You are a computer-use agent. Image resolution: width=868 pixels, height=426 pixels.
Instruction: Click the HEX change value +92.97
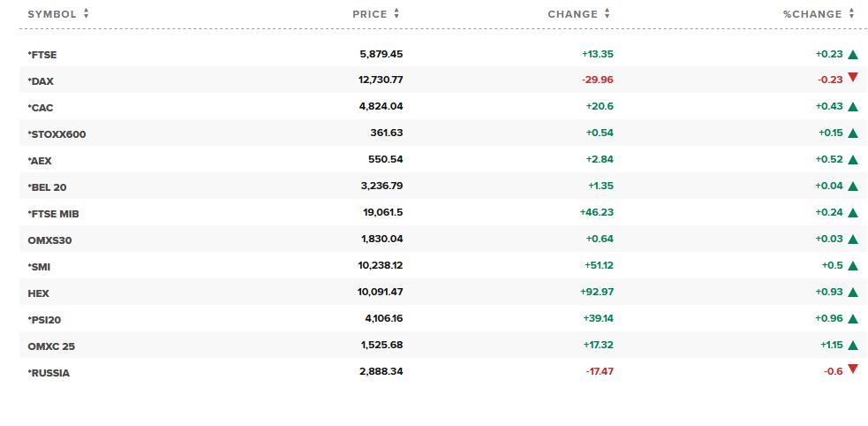click(597, 292)
